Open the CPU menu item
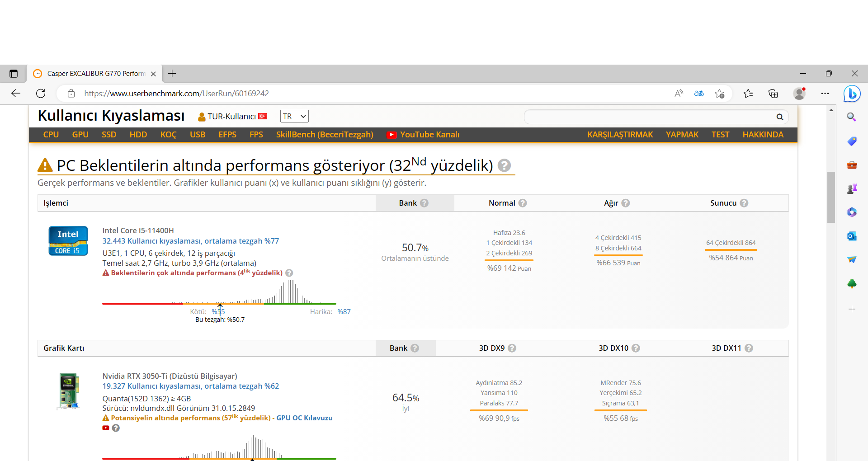The width and height of the screenshot is (868, 461). (x=51, y=135)
